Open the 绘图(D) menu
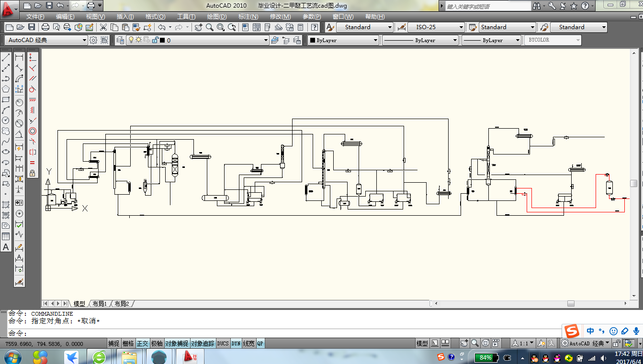The width and height of the screenshot is (643, 364). (x=216, y=17)
